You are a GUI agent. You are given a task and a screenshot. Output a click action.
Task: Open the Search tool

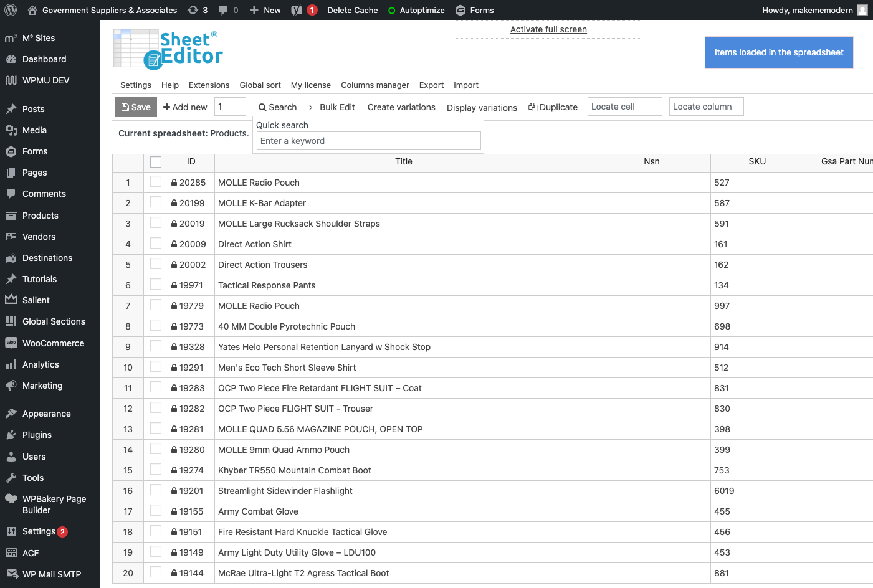277,107
